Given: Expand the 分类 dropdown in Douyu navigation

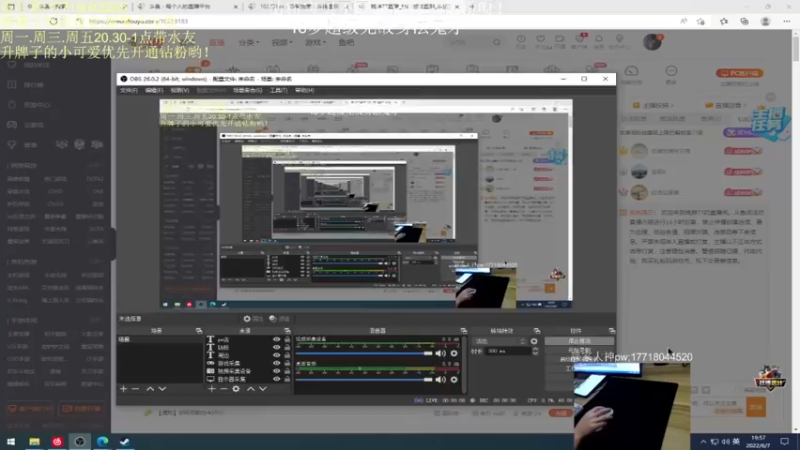Looking at the screenshot, I should tap(249, 42).
